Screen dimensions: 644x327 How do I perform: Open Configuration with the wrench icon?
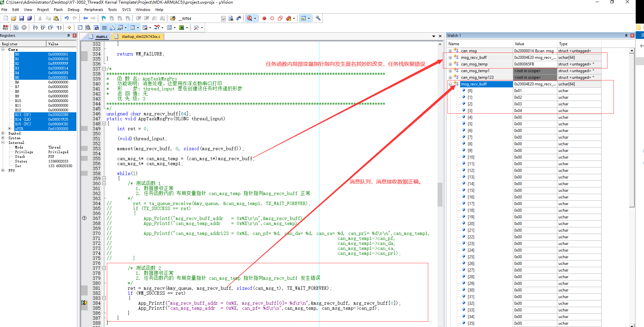click(x=318, y=19)
